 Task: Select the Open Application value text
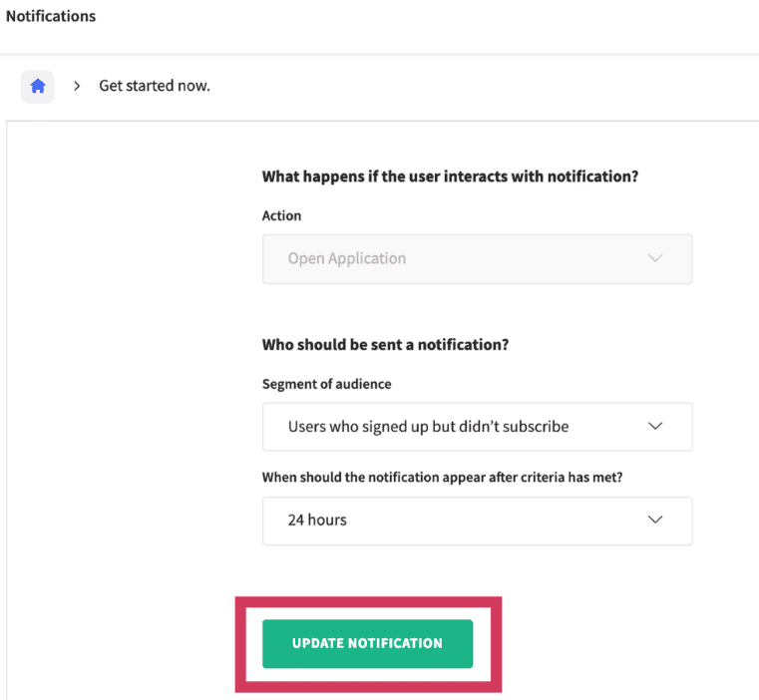pyautogui.click(x=347, y=258)
